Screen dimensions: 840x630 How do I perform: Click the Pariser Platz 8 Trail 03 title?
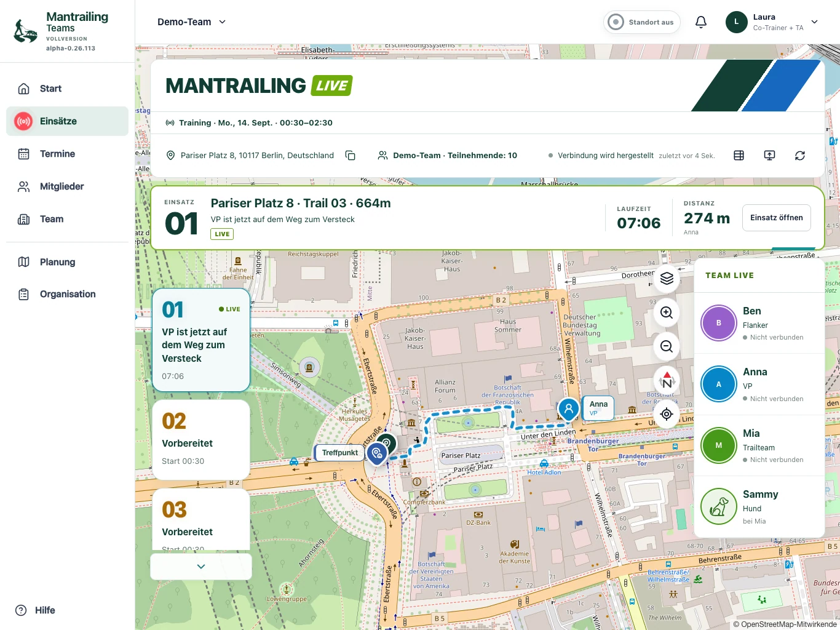[x=301, y=204]
